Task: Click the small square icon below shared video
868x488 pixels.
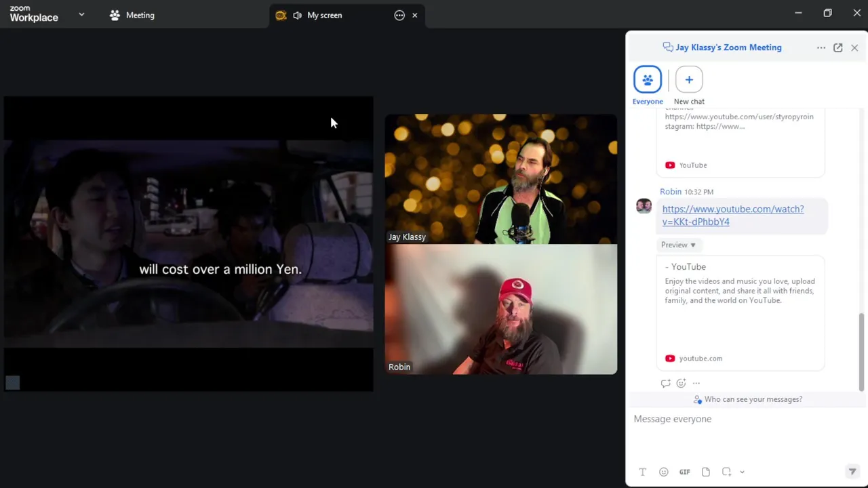Action: click(13, 383)
